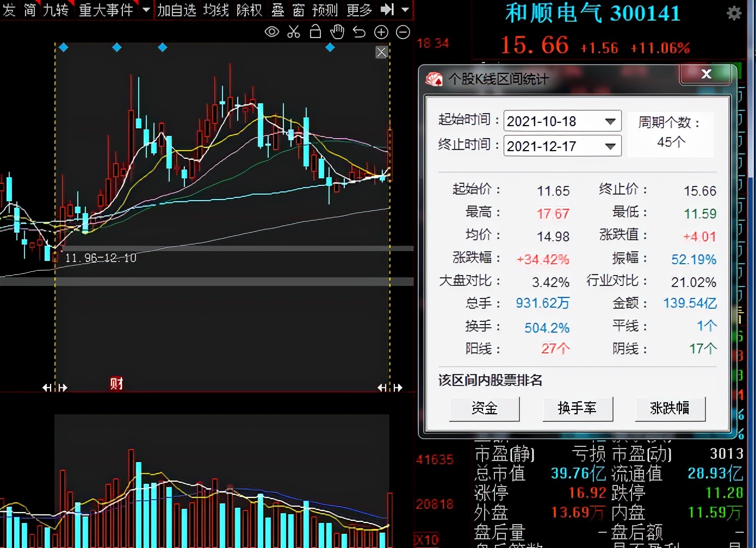Click the undo arrow icon
This screenshot has width=756, height=548.
click(x=359, y=32)
